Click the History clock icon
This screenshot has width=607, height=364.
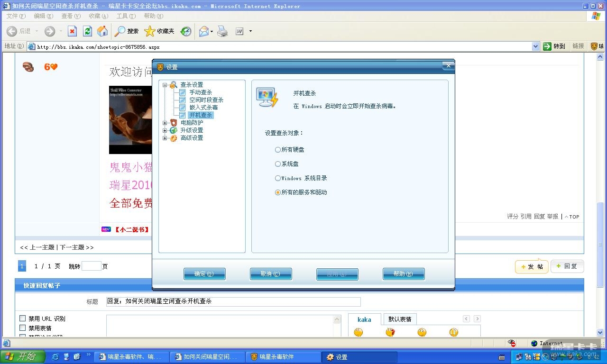[186, 31]
